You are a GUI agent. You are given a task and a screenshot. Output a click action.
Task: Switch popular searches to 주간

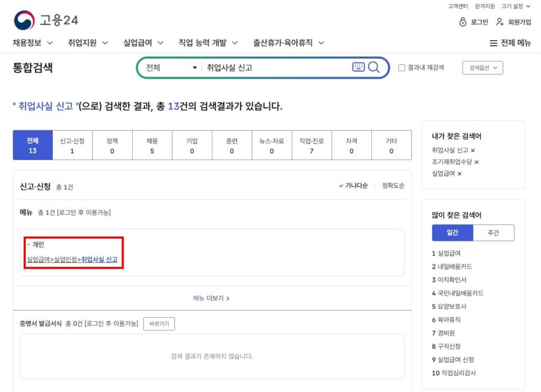493,233
